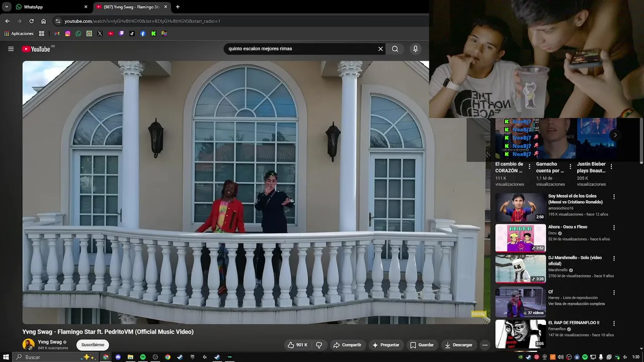This screenshot has height=362, width=644.
Task: Click Guardar to save video
Action: click(x=422, y=345)
